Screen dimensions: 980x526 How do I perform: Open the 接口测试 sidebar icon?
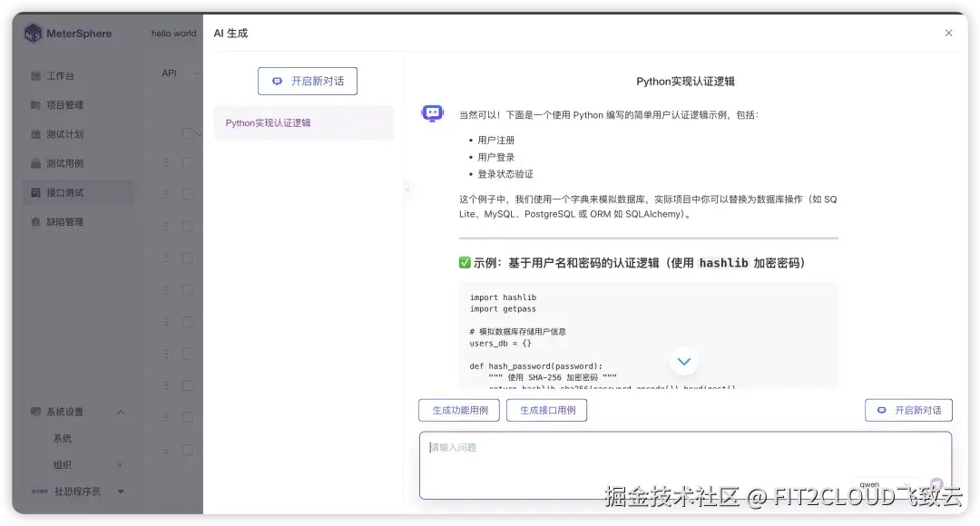[35, 192]
